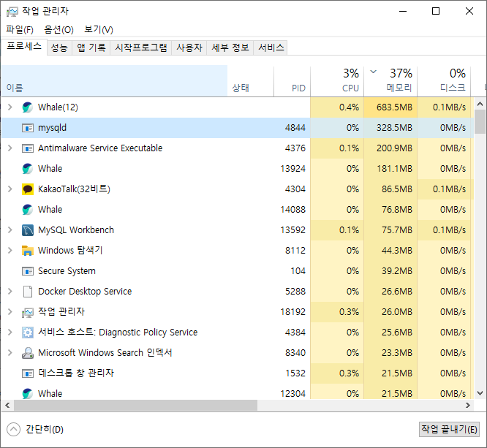The width and height of the screenshot is (487, 448).
Task: Click Whale icon in PID 14088 row
Action: click(27, 210)
